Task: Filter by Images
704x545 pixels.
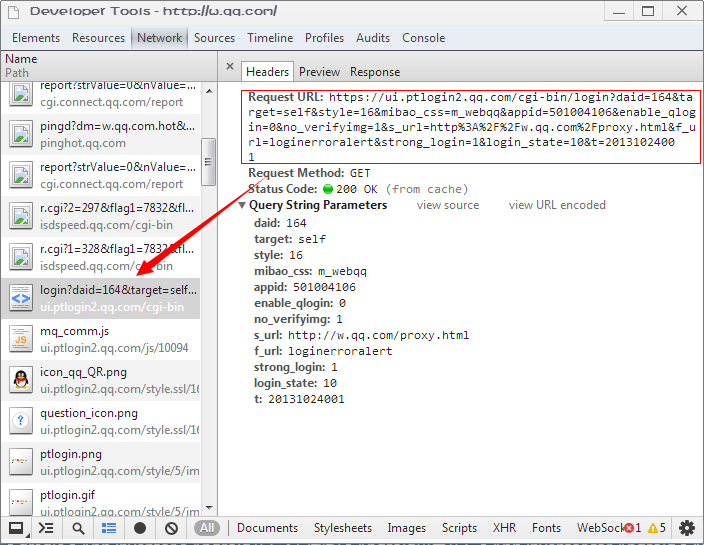Action: [x=406, y=528]
